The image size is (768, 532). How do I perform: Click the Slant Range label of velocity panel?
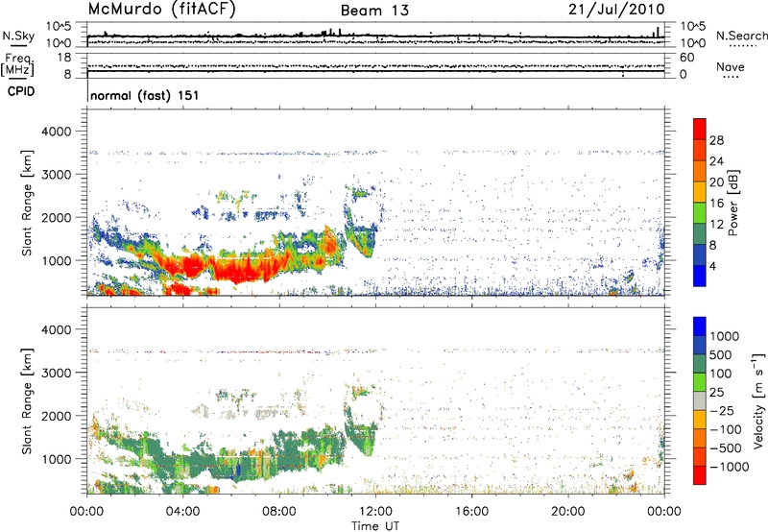(x=27, y=401)
